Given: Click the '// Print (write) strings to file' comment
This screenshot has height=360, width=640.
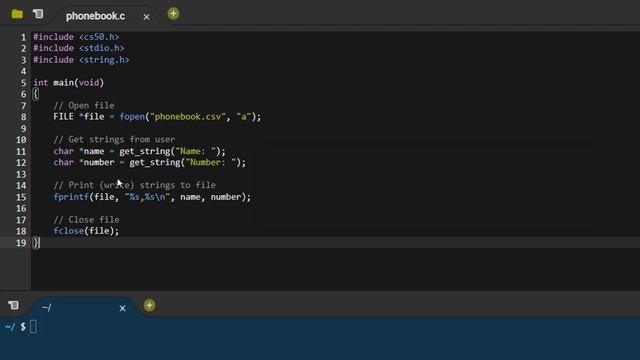Looking at the screenshot, I should [x=134, y=185].
